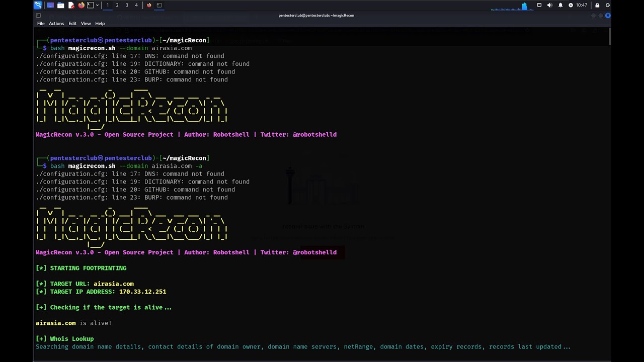Focus the Firefox window in the taskbar

click(149, 5)
